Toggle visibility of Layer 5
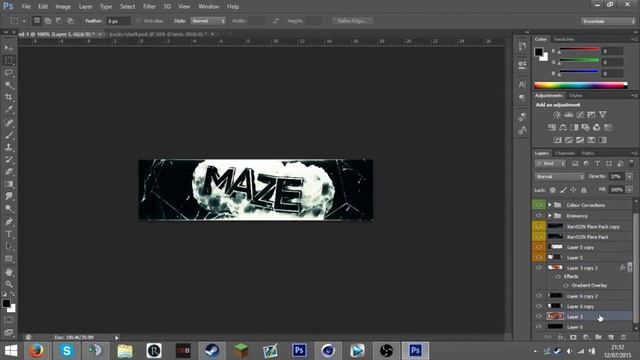 coord(538,258)
